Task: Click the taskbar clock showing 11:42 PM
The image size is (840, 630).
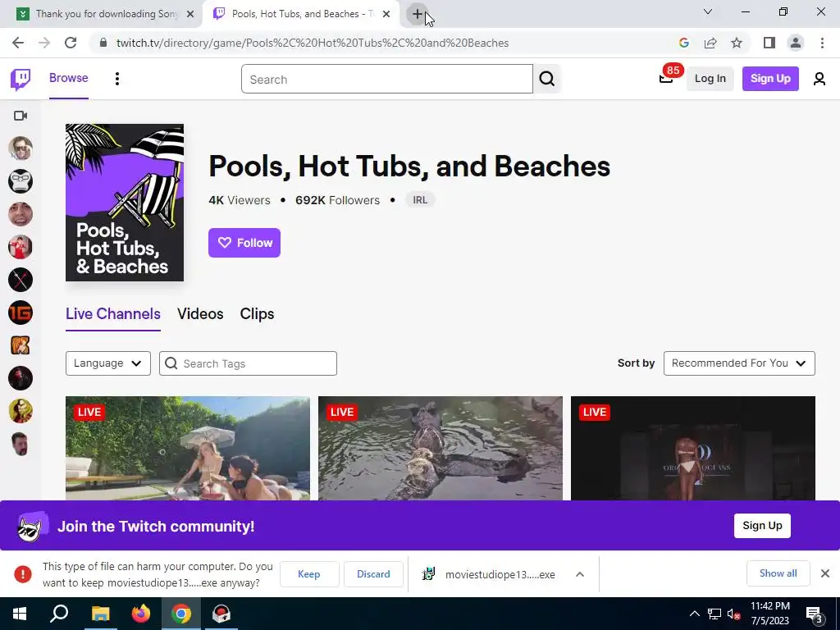Action: coord(769,614)
